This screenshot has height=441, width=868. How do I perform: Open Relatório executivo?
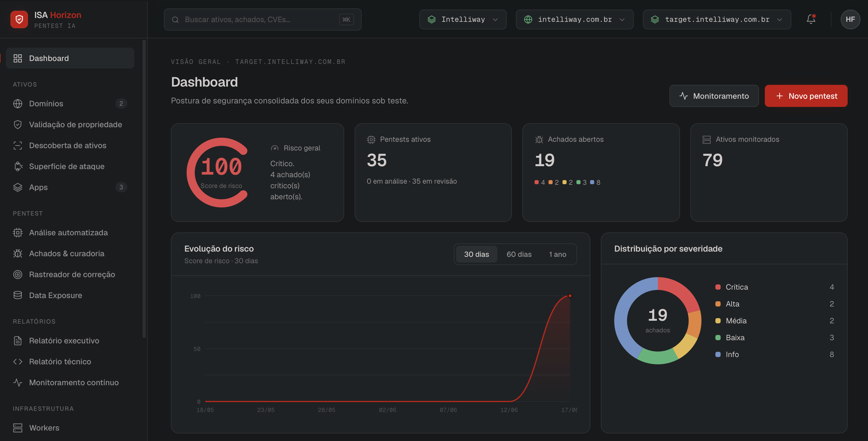coord(70,341)
